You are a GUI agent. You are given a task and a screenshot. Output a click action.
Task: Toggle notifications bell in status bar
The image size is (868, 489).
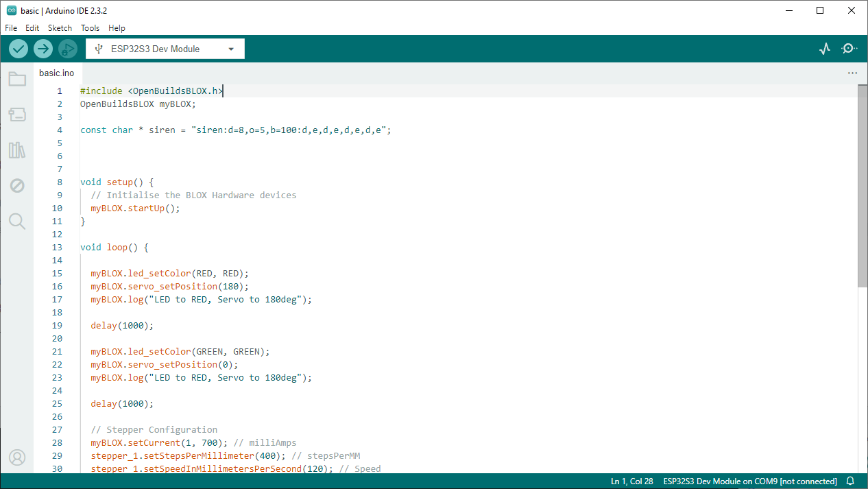(851, 481)
